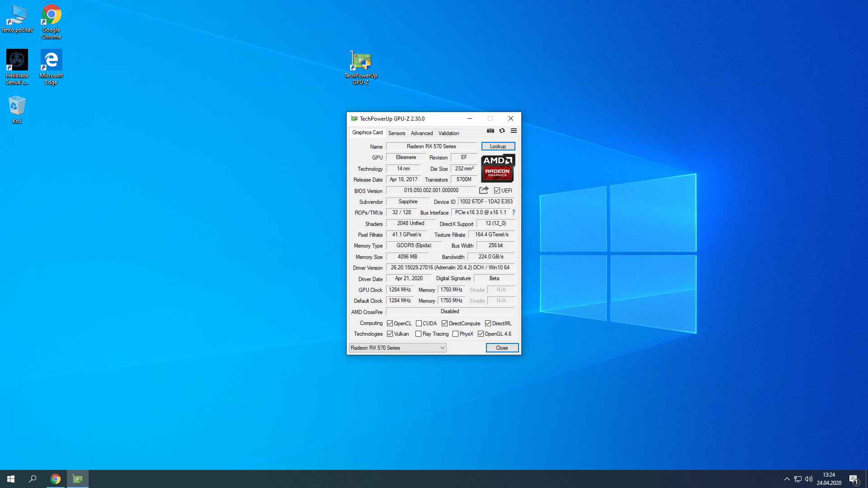868x488 pixels.
Task: Open the Radeon RX 570 Series GPU dropdown
Action: (398, 348)
